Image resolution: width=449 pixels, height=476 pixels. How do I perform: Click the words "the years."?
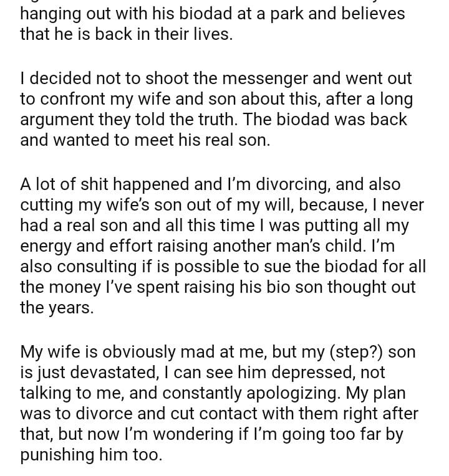(x=57, y=308)
